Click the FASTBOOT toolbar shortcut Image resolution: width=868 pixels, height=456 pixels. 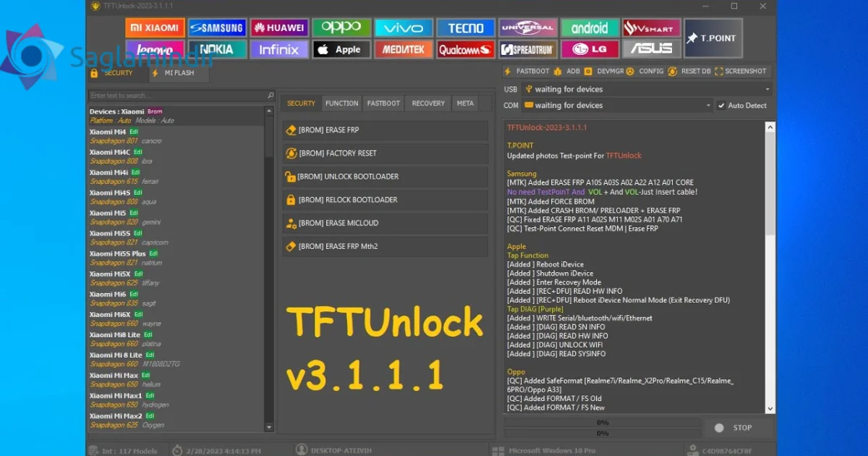pos(527,72)
